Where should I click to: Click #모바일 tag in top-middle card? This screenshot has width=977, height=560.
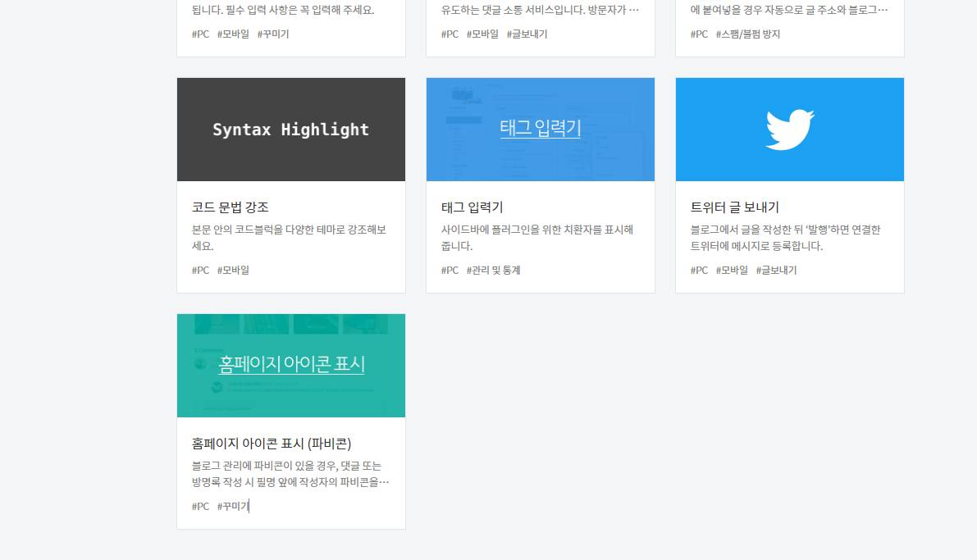(x=482, y=34)
